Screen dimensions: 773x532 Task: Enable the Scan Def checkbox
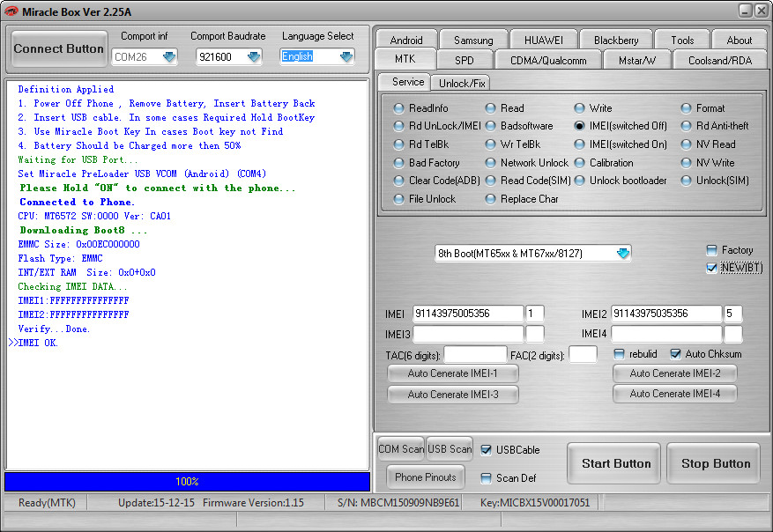point(486,477)
